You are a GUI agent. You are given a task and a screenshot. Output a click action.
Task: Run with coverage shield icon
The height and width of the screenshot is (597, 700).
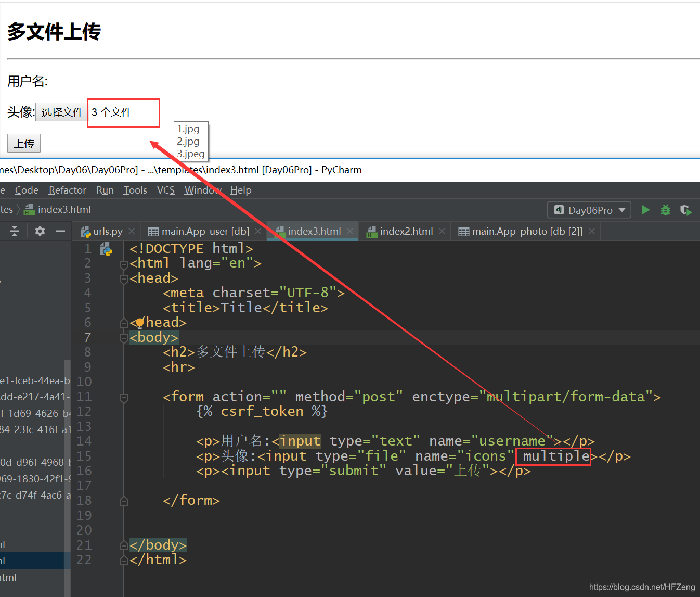(x=686, y=210)
